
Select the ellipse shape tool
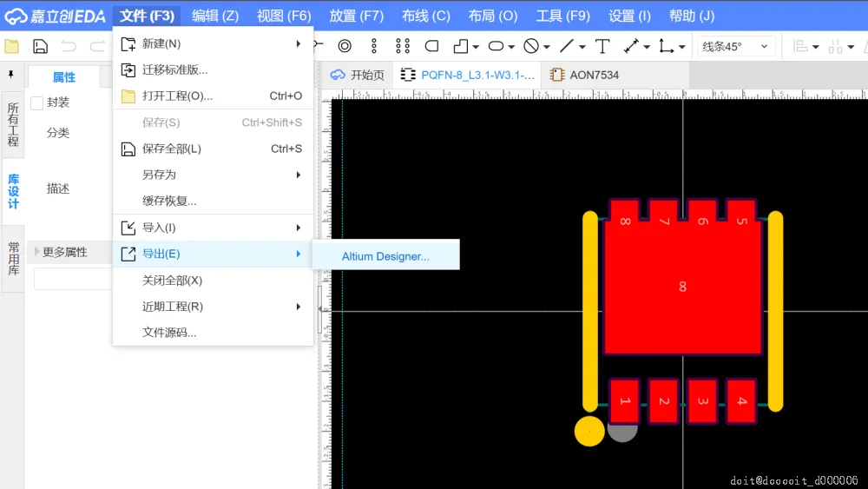[x=496, y=46]
